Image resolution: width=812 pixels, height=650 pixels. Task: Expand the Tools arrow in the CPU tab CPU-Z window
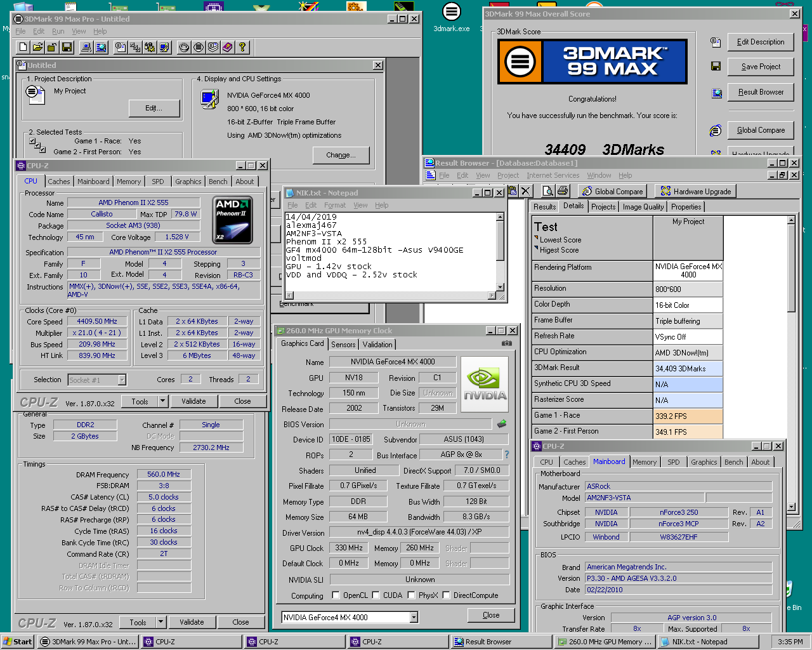(162, 401)
